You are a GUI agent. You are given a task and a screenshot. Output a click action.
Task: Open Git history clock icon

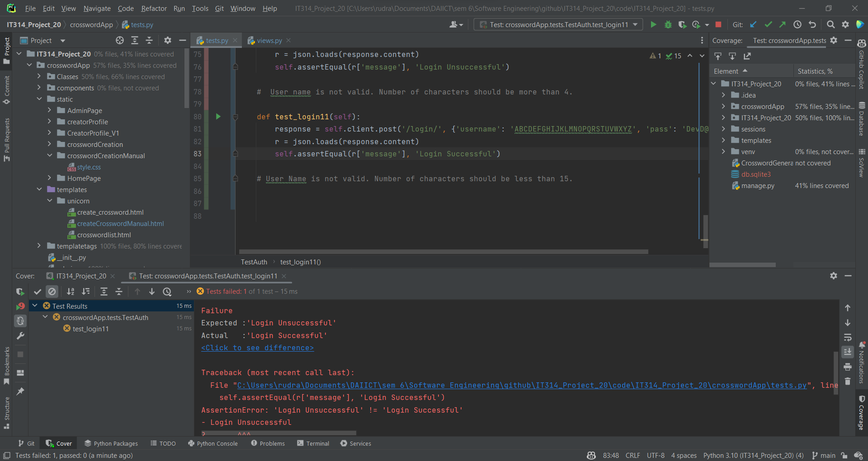coord(797,24)
